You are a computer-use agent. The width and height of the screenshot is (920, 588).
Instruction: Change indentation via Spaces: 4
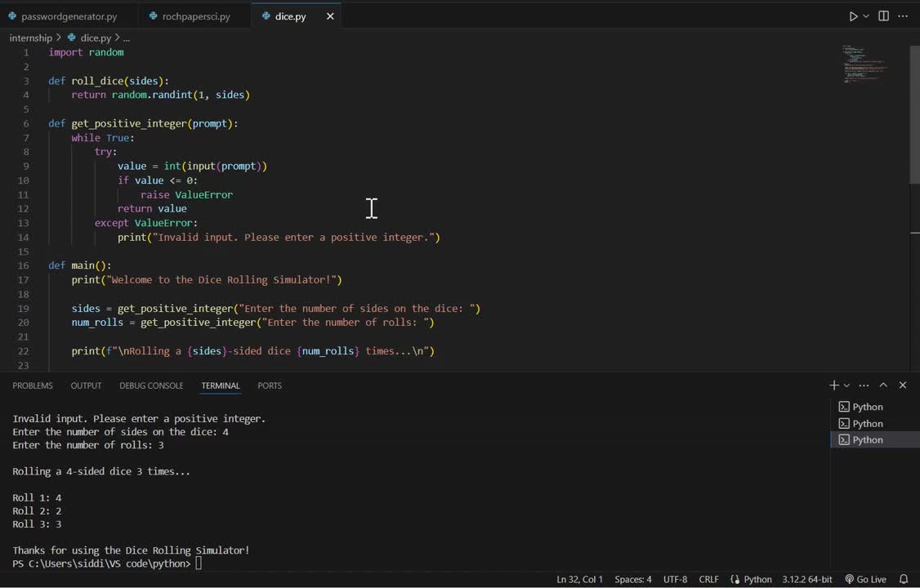click(x=633, y=579)
